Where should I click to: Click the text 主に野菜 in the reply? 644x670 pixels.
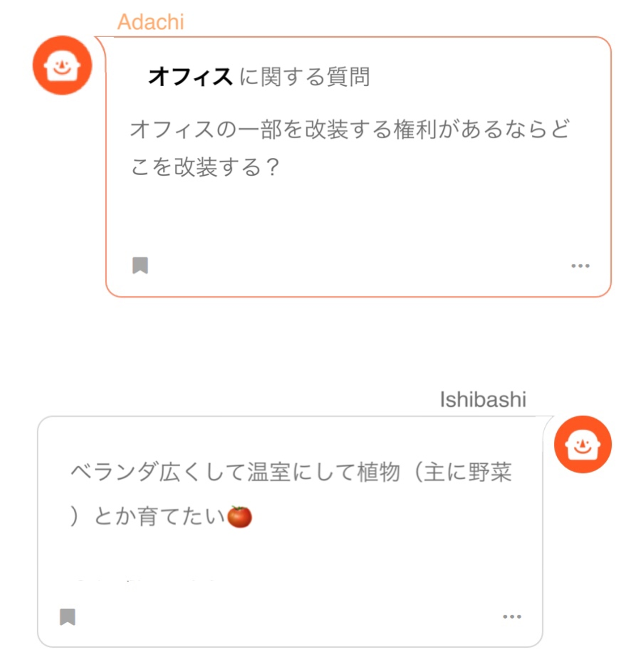(468, 472)
